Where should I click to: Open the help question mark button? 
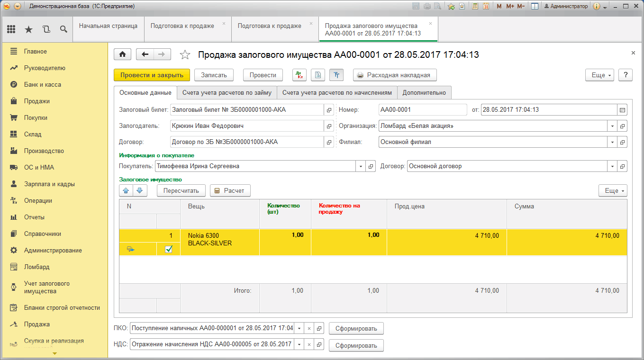point(626,75)
